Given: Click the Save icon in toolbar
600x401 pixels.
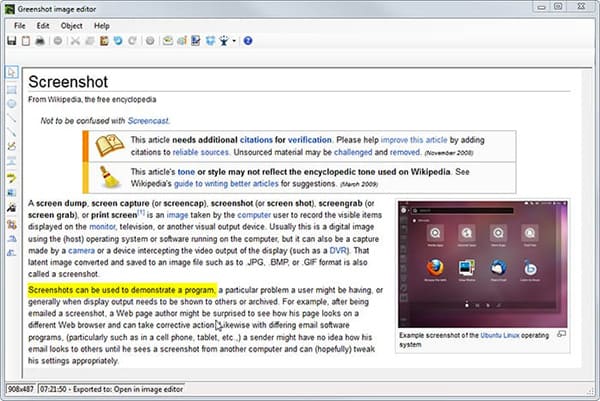Looking at the screenshot, I should coord(11,41).
